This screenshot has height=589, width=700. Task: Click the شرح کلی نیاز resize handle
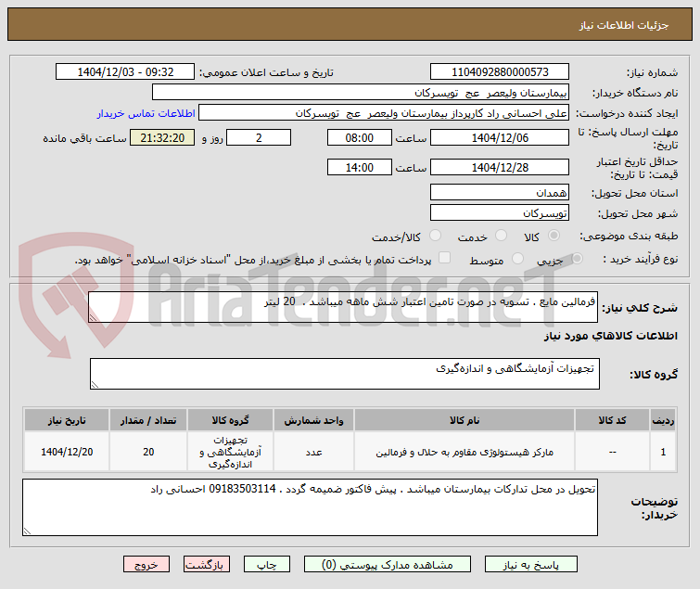(93, 317)
